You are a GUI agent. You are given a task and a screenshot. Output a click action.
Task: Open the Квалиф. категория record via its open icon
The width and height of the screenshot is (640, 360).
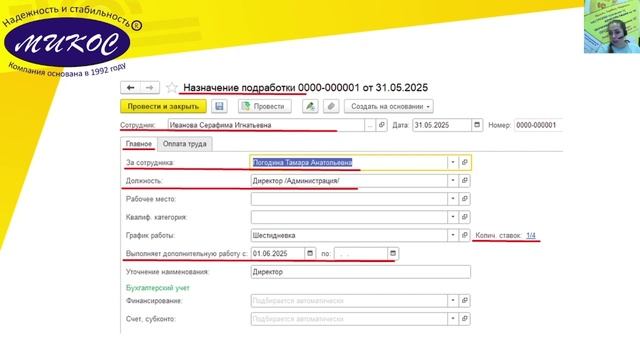(464, 217)
